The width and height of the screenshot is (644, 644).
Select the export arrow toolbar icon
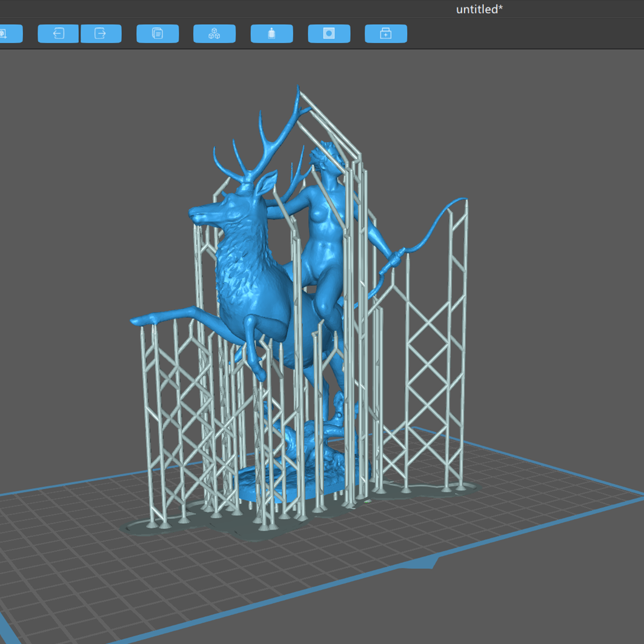coord(101,33)
